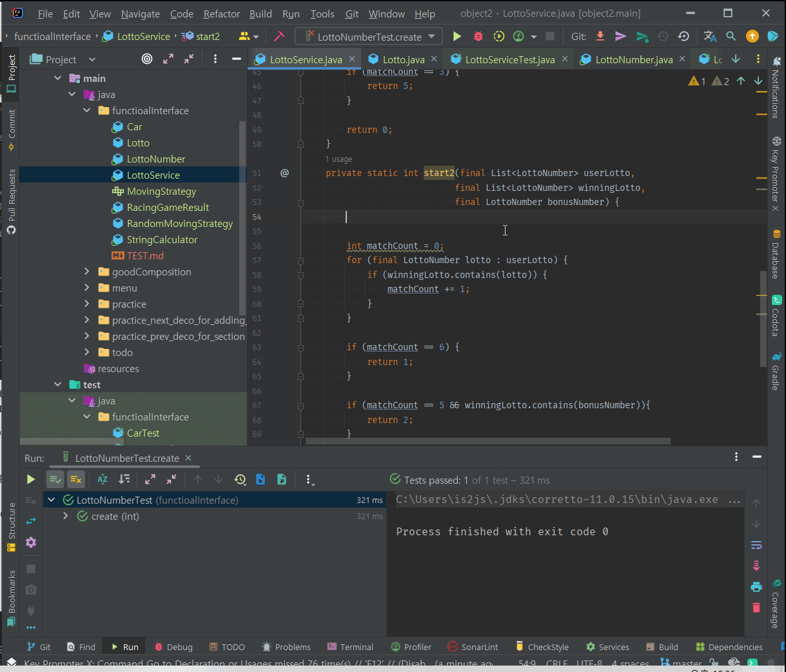Viewport: 786px width, 672px height.
Task: Toggle the Show Passed tests filter
Action: pyautogui.click(x=55, y=479)
